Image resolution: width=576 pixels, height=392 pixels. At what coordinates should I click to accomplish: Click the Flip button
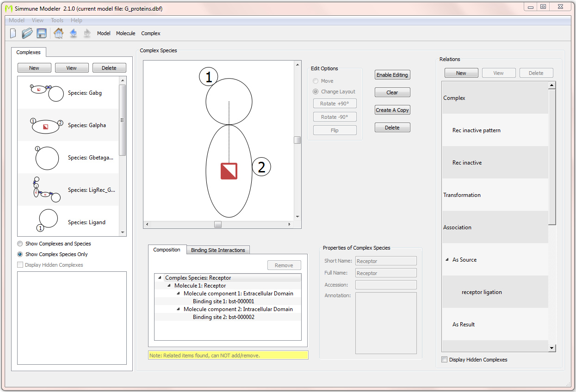[x=335, y=130]
